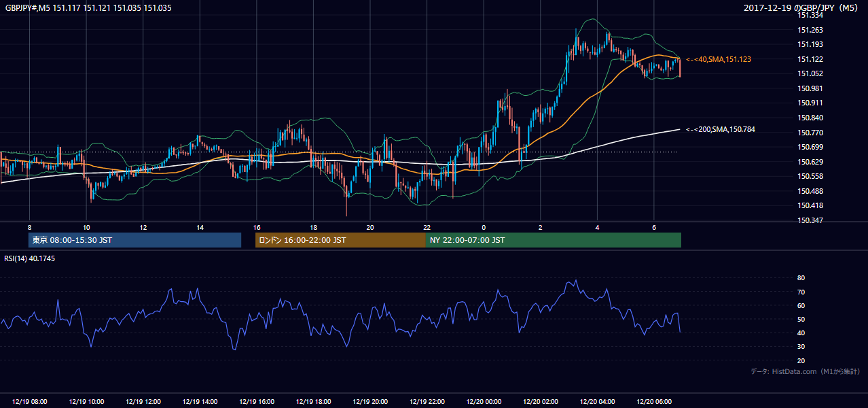
Task: Click RSI axis level 80
Action: [x=801, y=278]
